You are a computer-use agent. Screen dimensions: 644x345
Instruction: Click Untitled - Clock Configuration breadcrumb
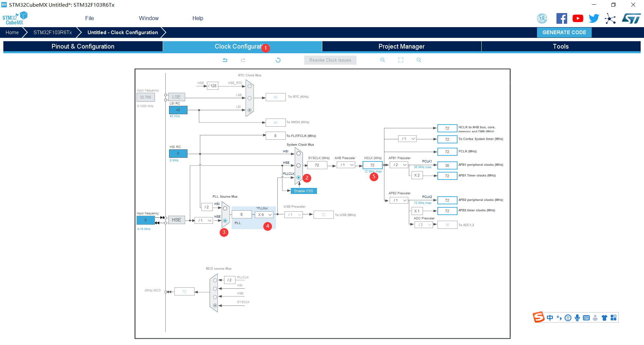tap(122, 32)
